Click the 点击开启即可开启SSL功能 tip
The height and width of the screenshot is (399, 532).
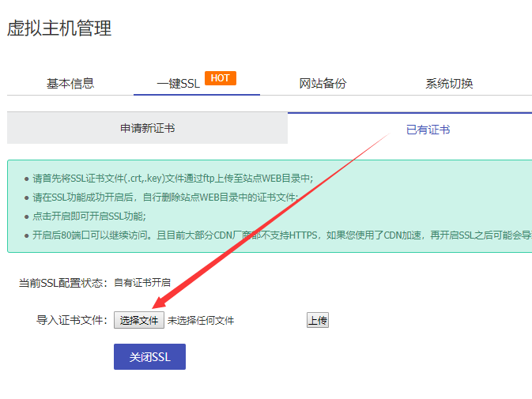coord(89,216)
